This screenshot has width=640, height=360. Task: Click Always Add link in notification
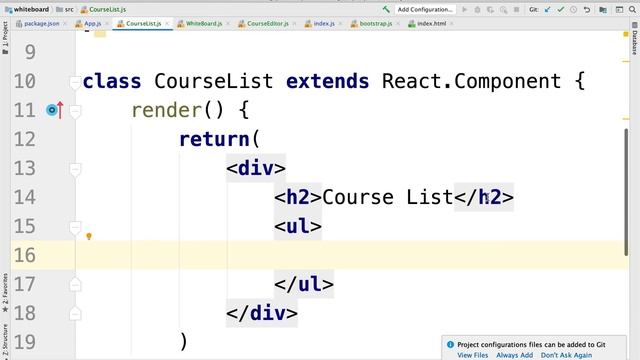coord(514,355)
